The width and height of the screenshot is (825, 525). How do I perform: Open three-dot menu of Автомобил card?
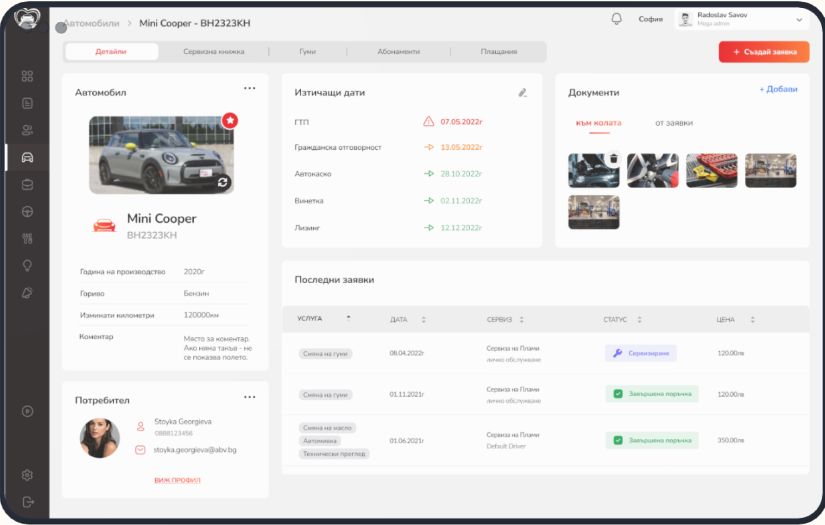coord(249,88)
